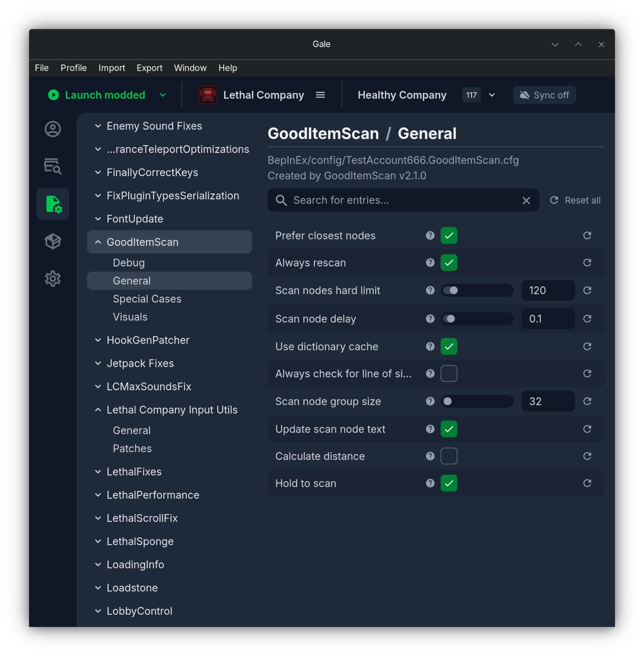Uncheck Prefer closest nodes checkbox
The width and height of the screenshot is (644, 656).
449,235
